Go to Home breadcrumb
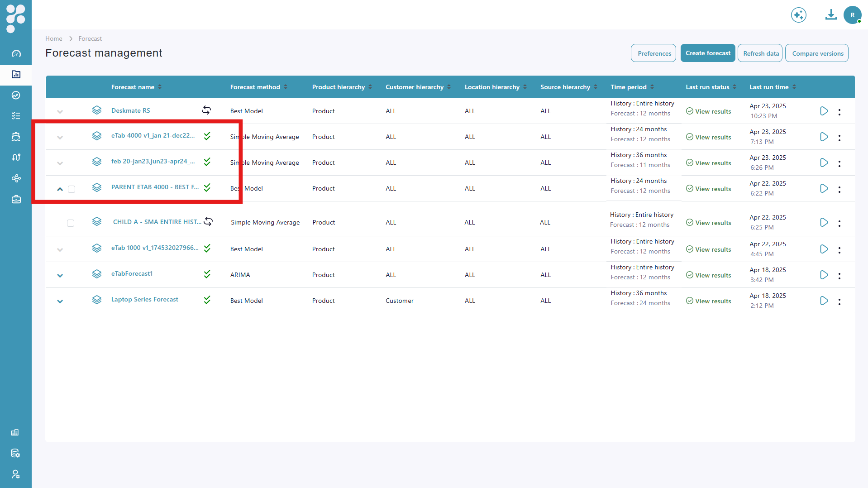 (x=54, y=38)
